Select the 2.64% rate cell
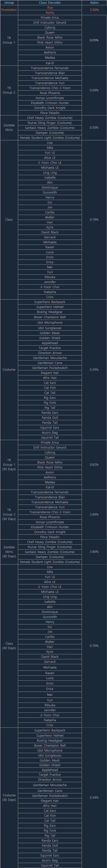This screenshot has height=868, width=107. tap(94, 514)
